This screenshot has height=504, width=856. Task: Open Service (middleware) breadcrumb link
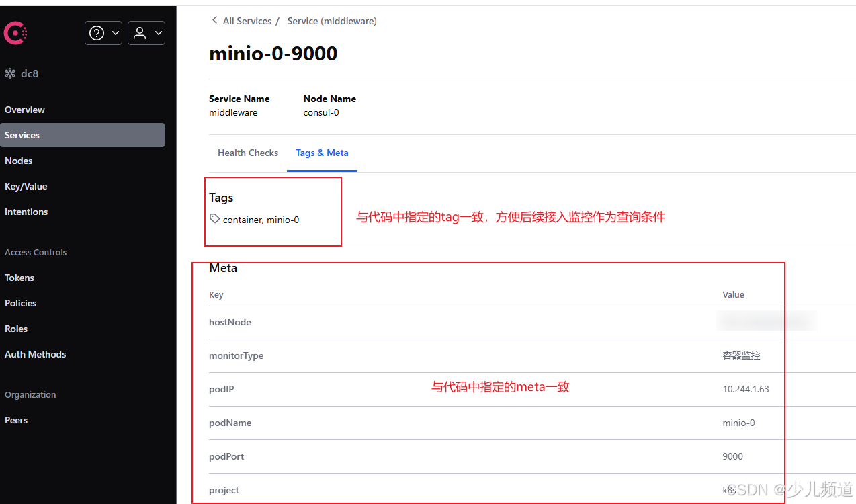pyautogui.click(x=332, y=21)
